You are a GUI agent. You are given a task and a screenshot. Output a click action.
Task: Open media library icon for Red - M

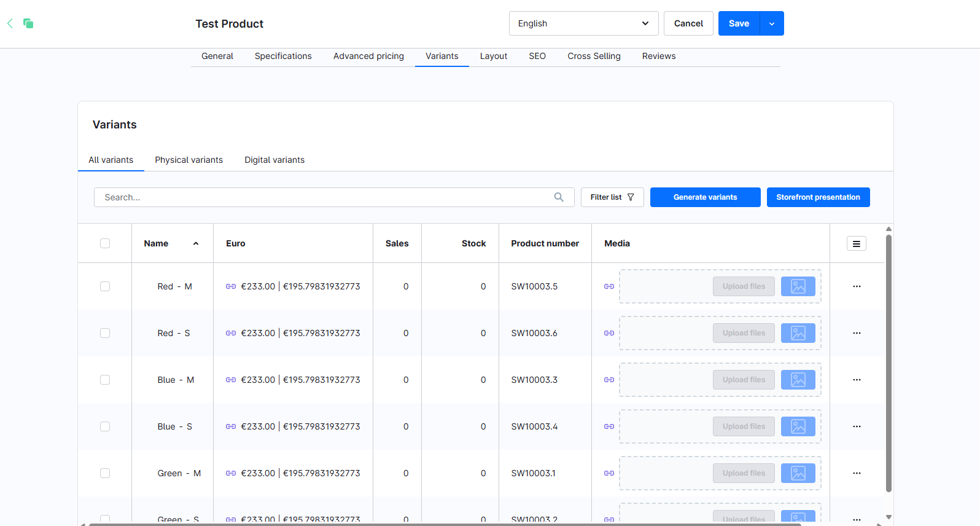798,286
